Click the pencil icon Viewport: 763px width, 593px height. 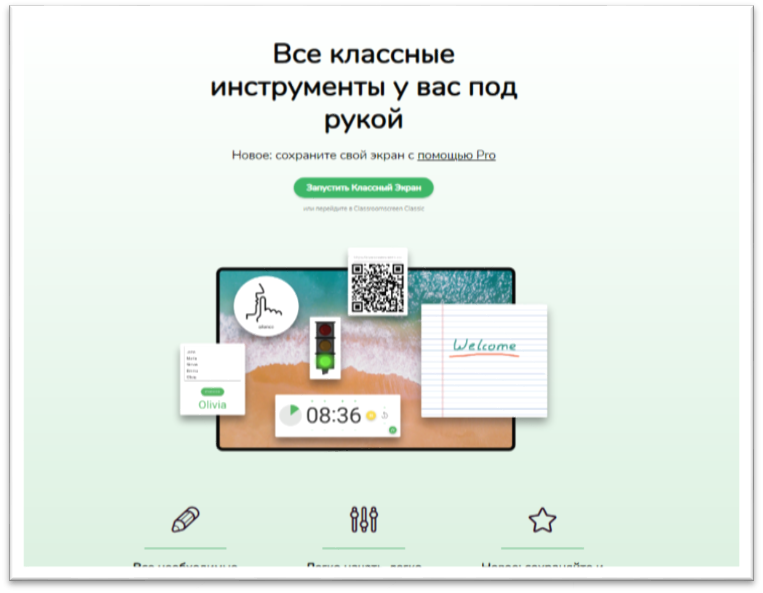tap(185, 519)
